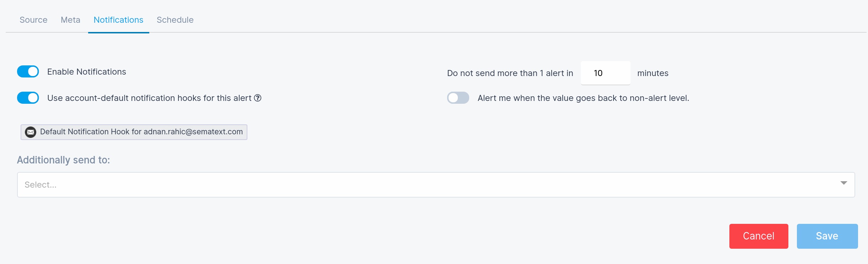Enable alert when value returns to non-alert level
Screen dimensions: 868x264
coord(458,98)
